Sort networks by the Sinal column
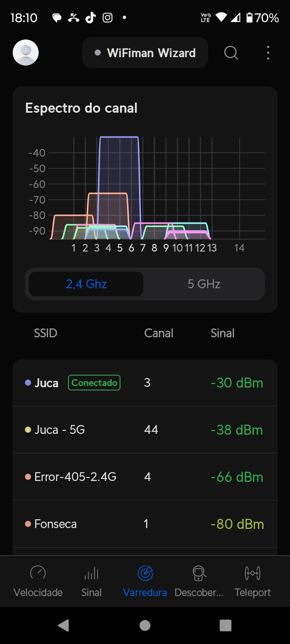The height and width of the screenshot is (644, 290). pos(222,333)
